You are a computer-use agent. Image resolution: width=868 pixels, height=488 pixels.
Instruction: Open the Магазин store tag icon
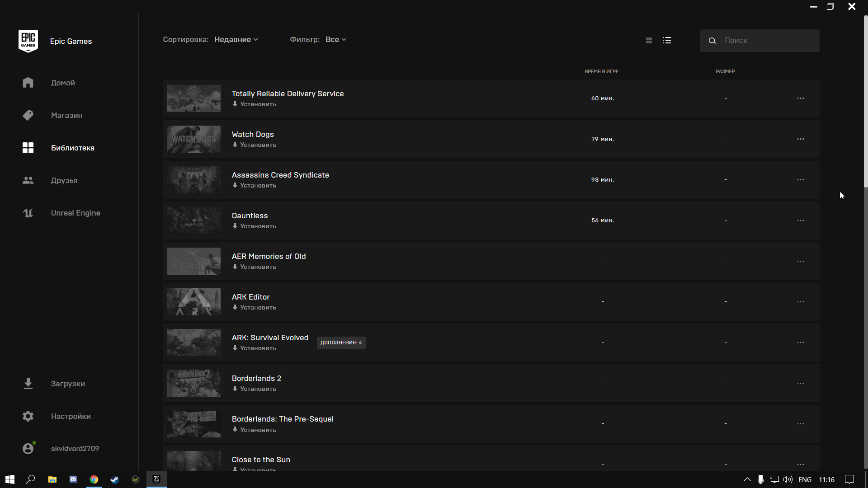pos(28,115)
